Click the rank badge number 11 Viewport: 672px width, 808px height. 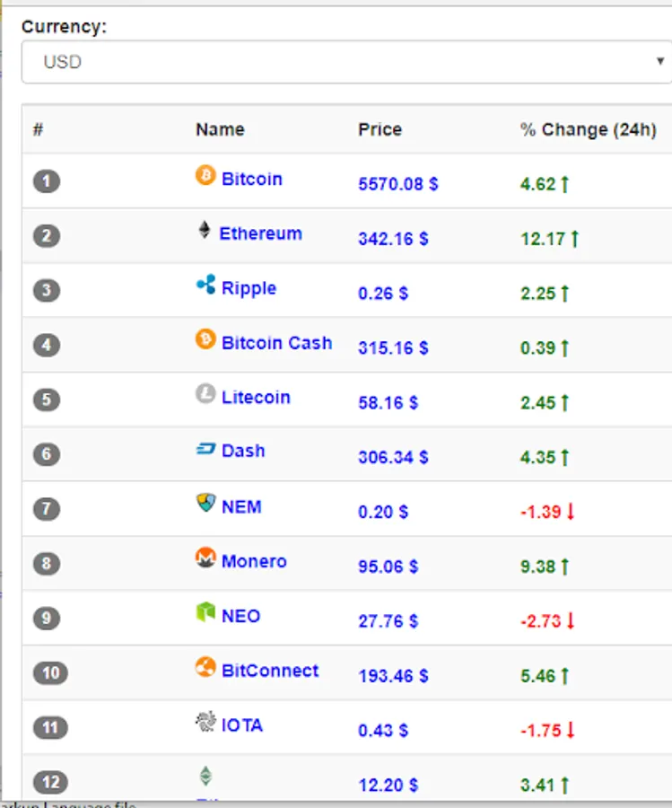[x=50, y=727]
